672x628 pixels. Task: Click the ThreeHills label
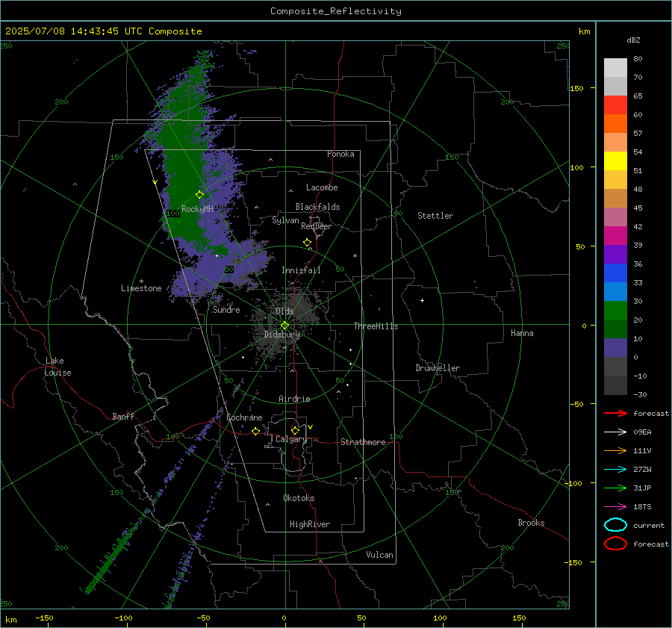[376, 326]
